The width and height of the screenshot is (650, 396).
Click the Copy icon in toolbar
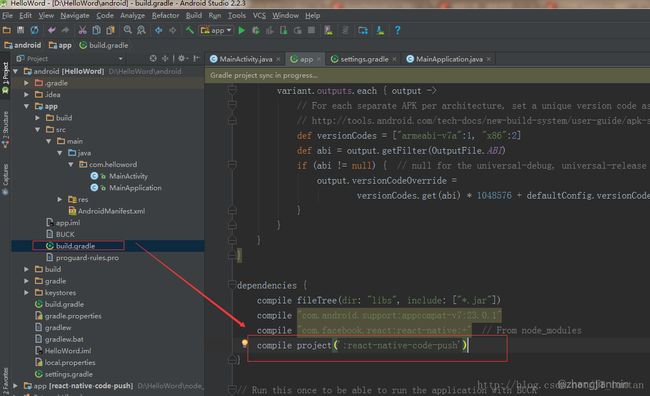96,30
